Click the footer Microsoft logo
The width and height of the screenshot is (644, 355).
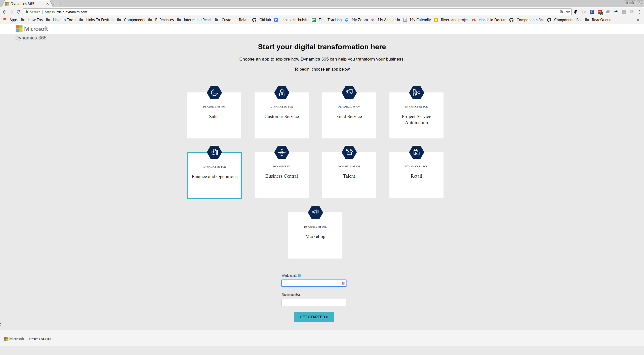coord(14,339)
